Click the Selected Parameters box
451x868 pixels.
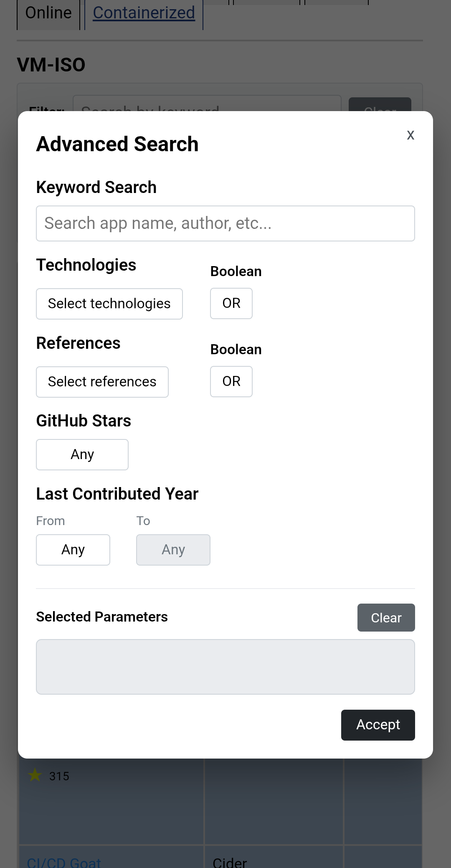coord(225,667)
